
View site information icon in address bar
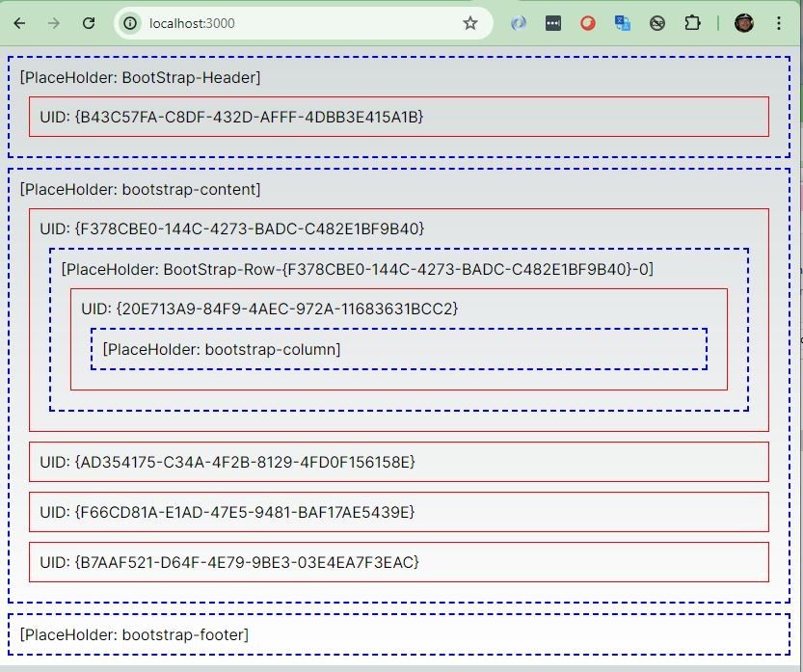click(x=130, y=23)
